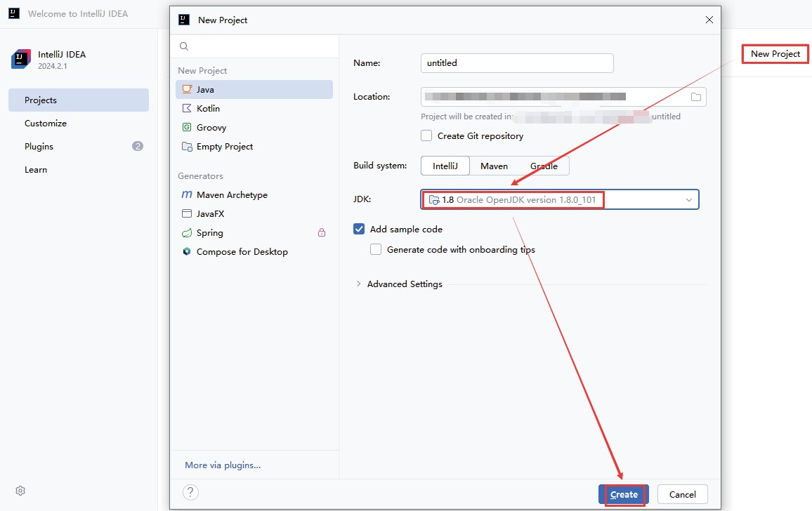Select JavaFX generator
The width and height of the screenshot is (812, 511).
point(254,213)
